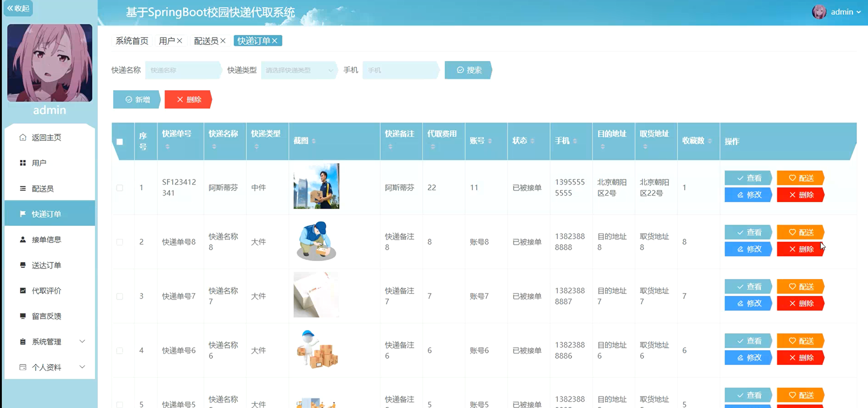The height and width of the screenshot is (408, 868).
Task: Click the red 删除 batch button
Action: (x=188, y=99)
